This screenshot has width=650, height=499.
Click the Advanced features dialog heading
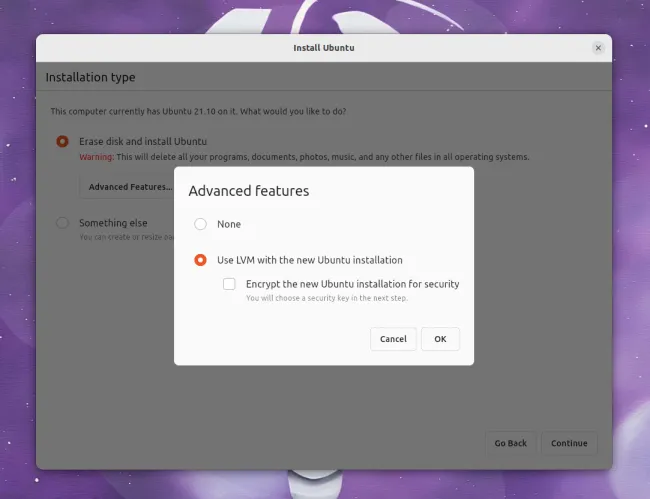click(249, 191)
